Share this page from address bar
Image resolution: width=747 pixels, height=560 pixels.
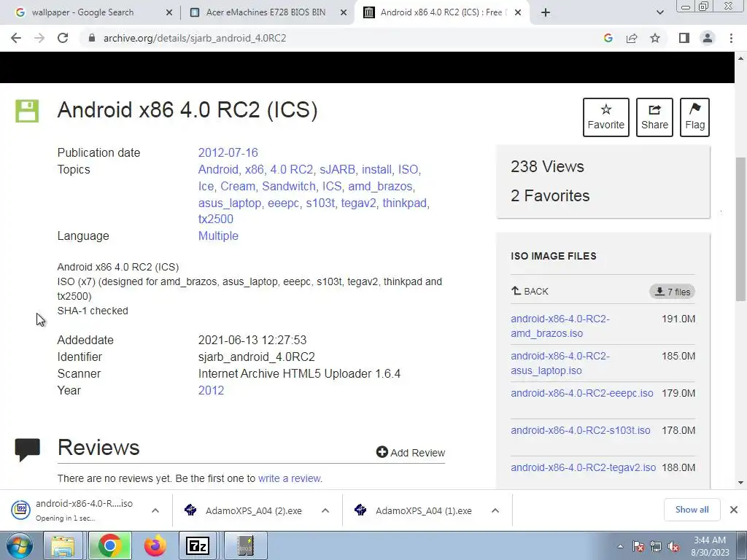coord(632,38)
